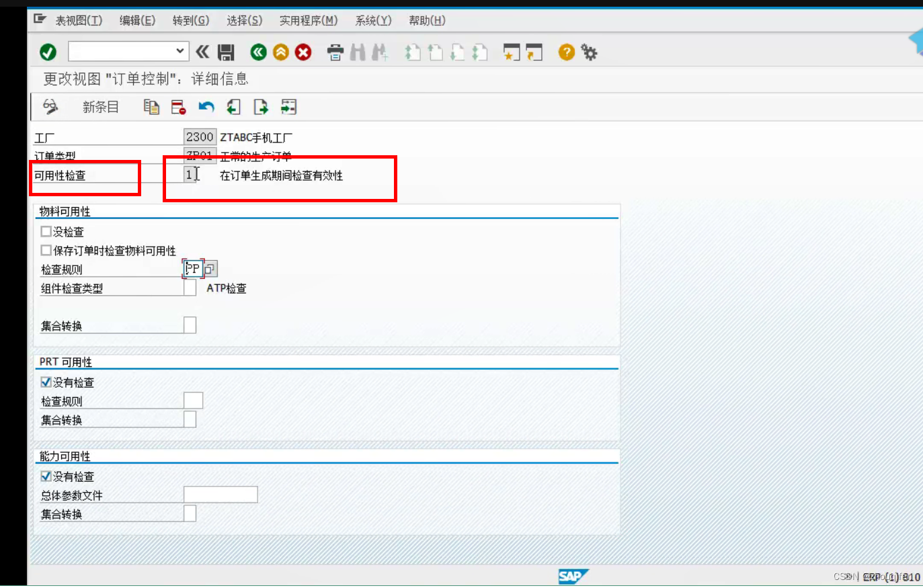Click the Next Page icon
923x588 pixels.
457,52
